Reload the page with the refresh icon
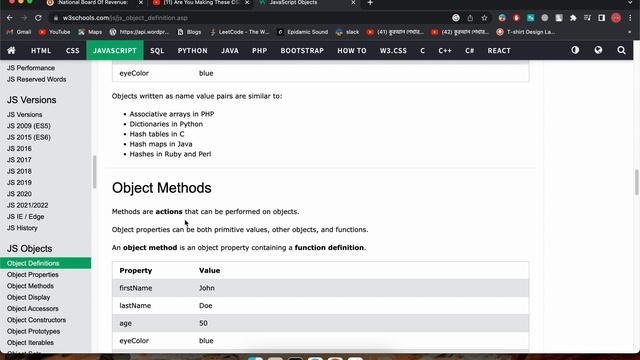Screen dimensions: 640x360 pos(38,18)
